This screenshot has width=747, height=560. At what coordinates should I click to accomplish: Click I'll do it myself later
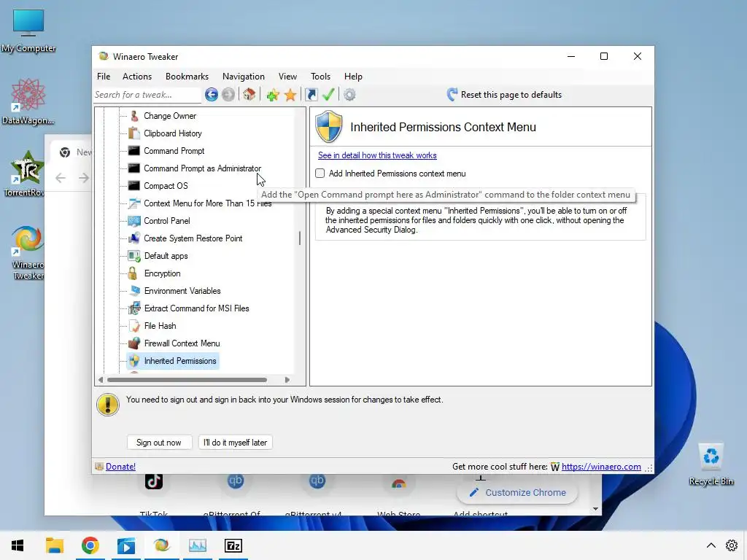tap(236, 443)
